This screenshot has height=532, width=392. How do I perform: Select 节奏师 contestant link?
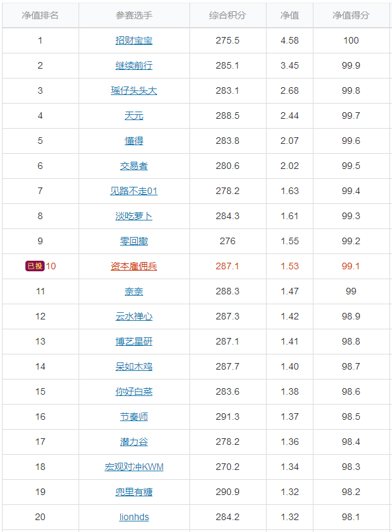click(x=134, y=416)
